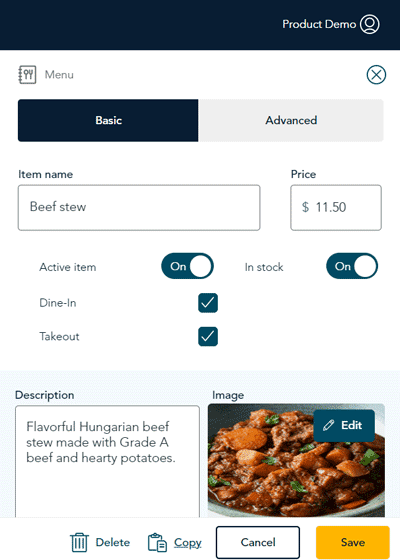Click the Price input field
The height and width of the screenshot is (560, 400).
pyautogui.click(x=336, y=208)
